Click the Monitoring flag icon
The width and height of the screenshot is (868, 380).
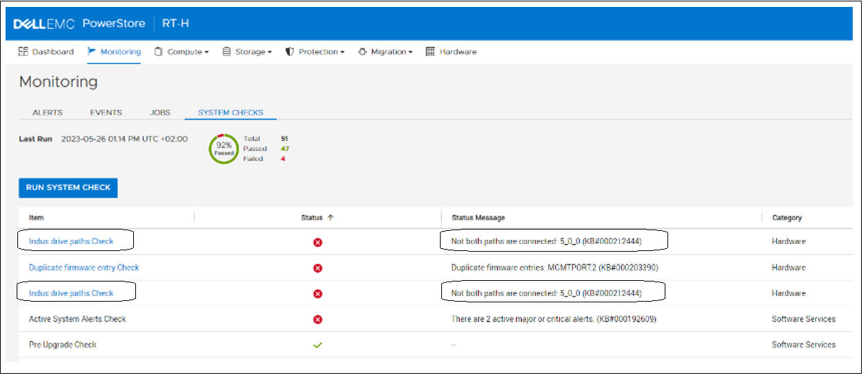coord(92,51)
